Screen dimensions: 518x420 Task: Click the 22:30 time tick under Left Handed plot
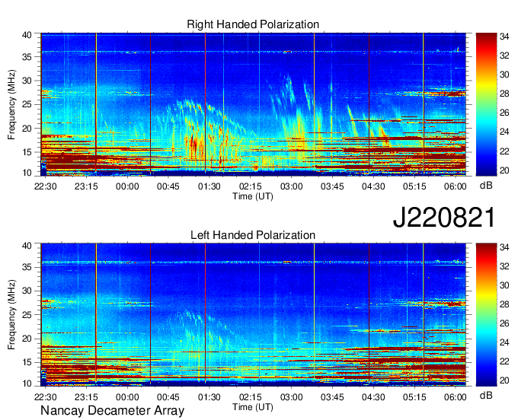click(x=45, y=397)
